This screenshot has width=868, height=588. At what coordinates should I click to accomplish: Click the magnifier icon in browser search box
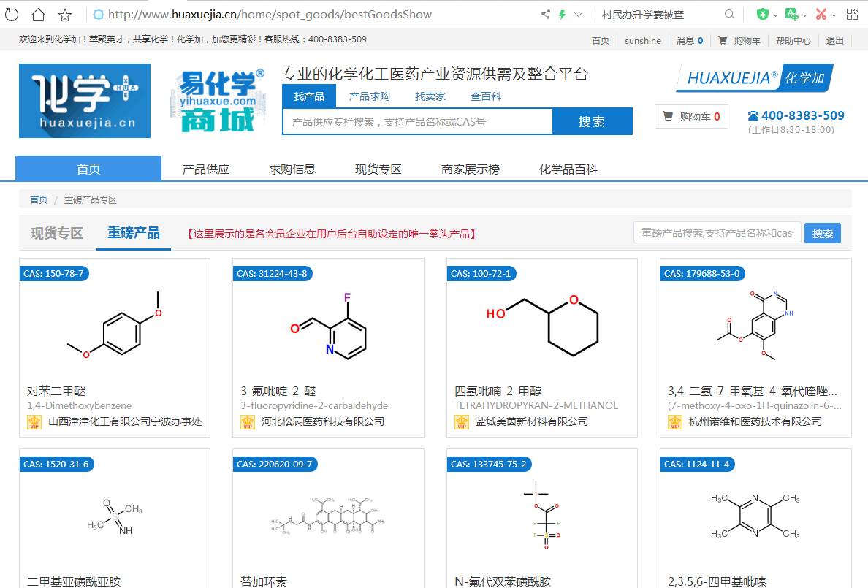pyautogui.click(x=729, y=15)
